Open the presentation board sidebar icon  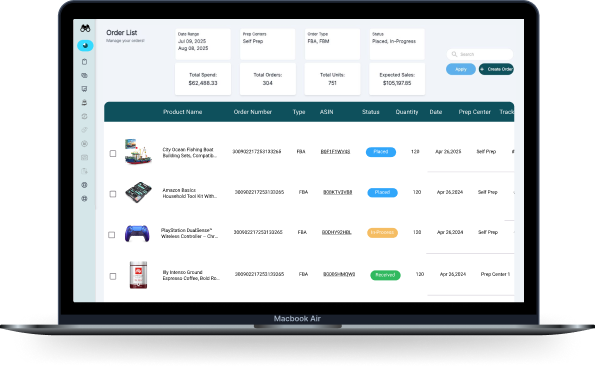tap(85, 89)
